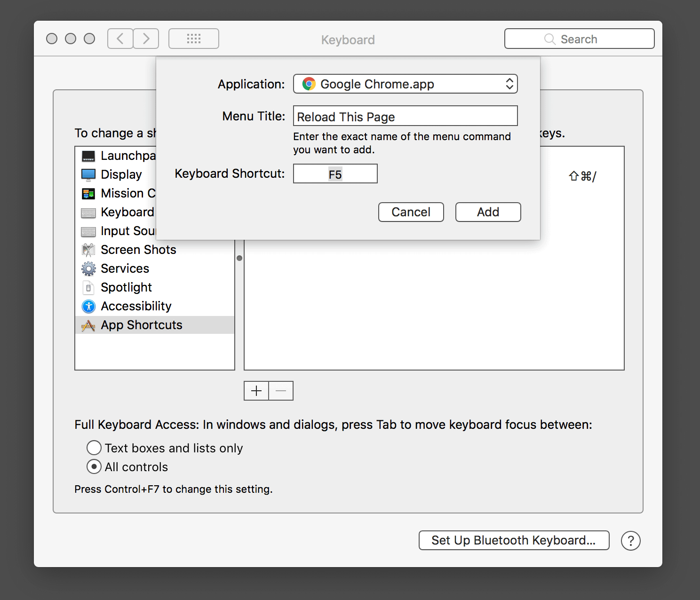Click the Menu Title text field
Image resolution: width=700 pixels, height=600 pixels.
406,116
